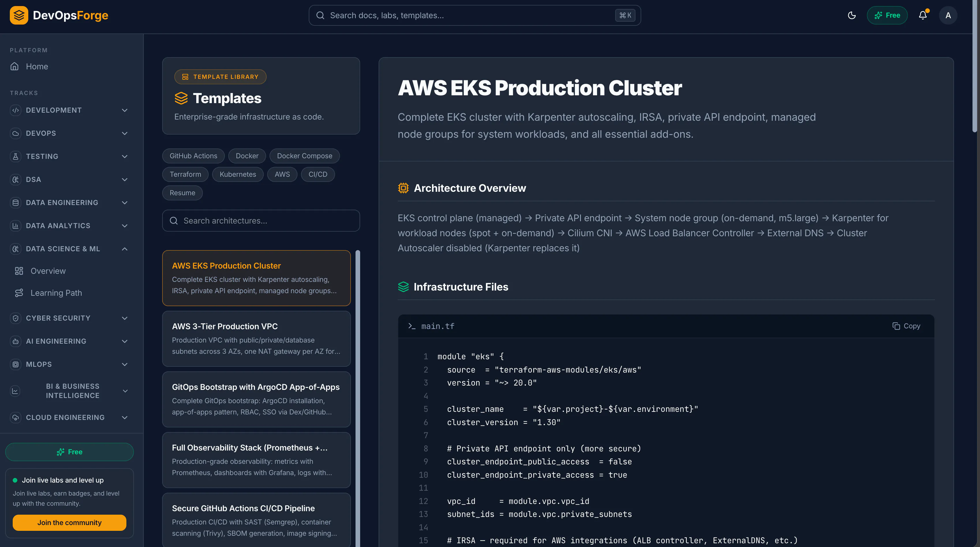980x547 pixels.
Task: Click the Data Engineering database icon
Action: 16,202
